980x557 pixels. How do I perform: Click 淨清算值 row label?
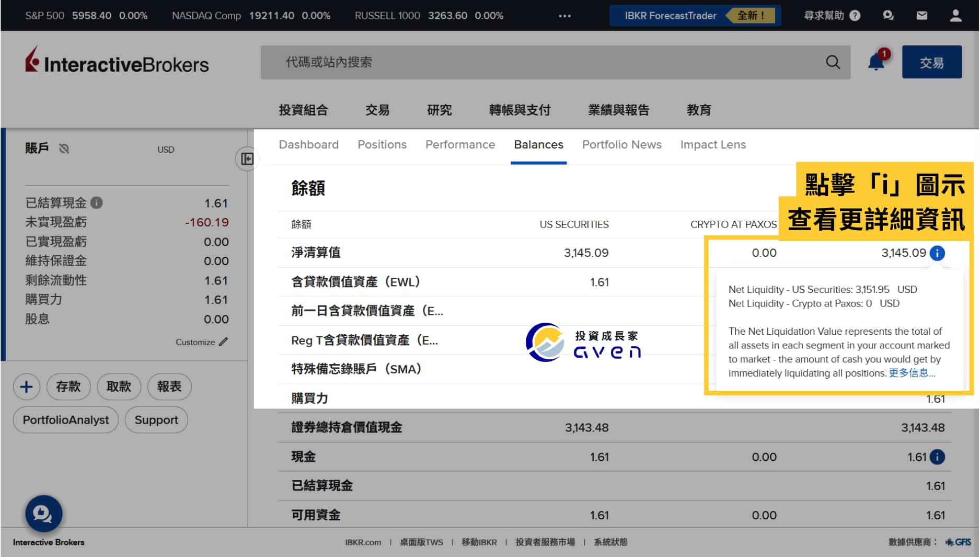pyautogui.click(x=316, y=253)
